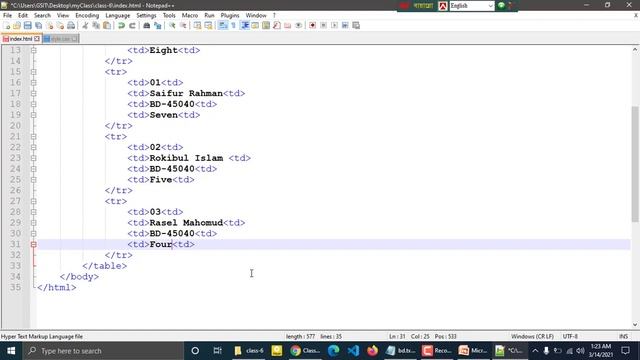Collapse the red fold marker on line 31
640x360 pixels.
(33, 244)
